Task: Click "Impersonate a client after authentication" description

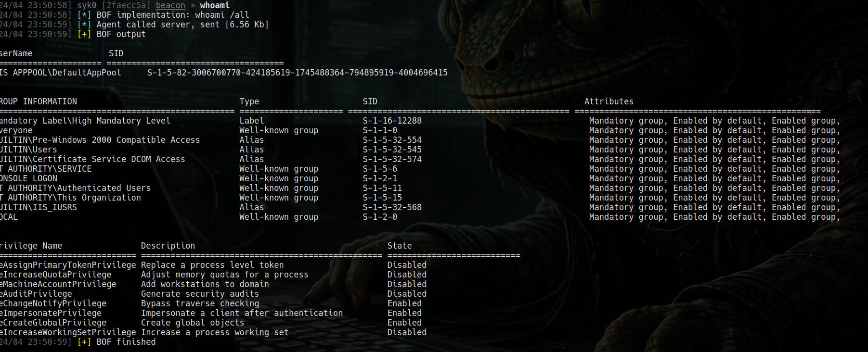Action: pyautogui.click(x=242, y=313)
